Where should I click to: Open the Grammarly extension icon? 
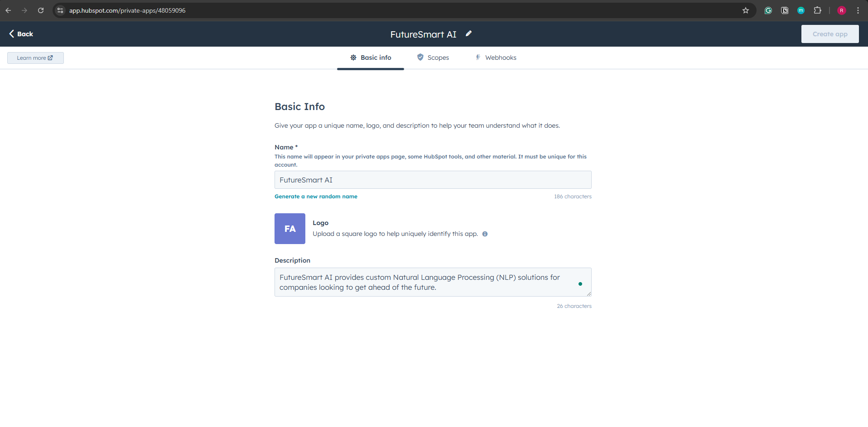pos(768,10)
